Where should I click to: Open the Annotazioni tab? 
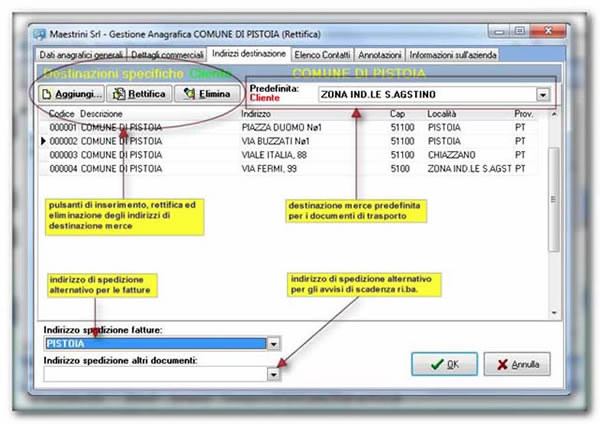tap(381, 54)
